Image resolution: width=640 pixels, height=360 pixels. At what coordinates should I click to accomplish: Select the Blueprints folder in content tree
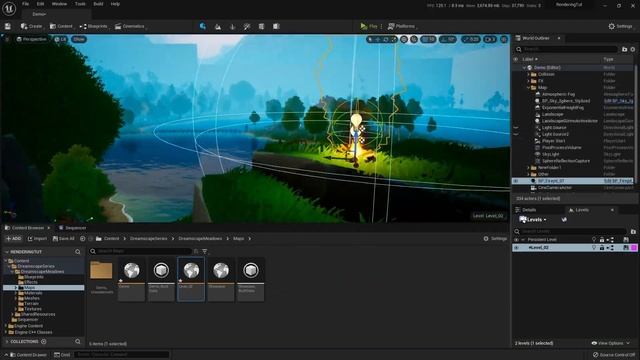pos(33,277)
